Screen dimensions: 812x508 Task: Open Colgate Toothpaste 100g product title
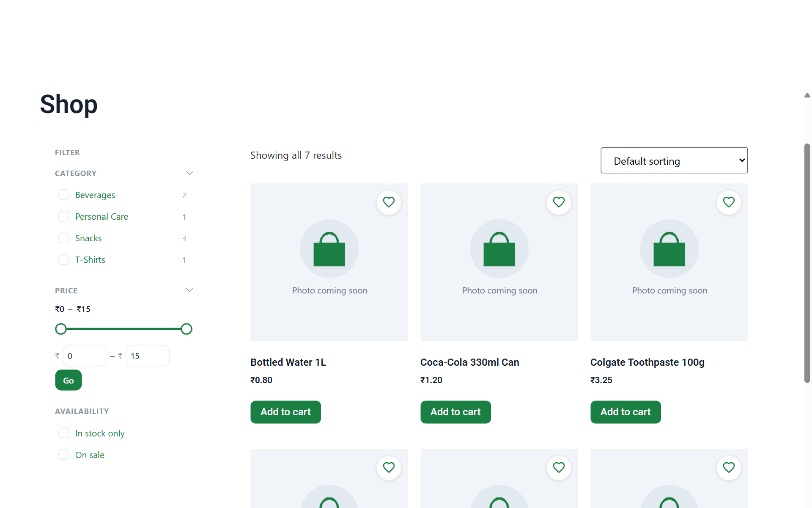point(647,362)
